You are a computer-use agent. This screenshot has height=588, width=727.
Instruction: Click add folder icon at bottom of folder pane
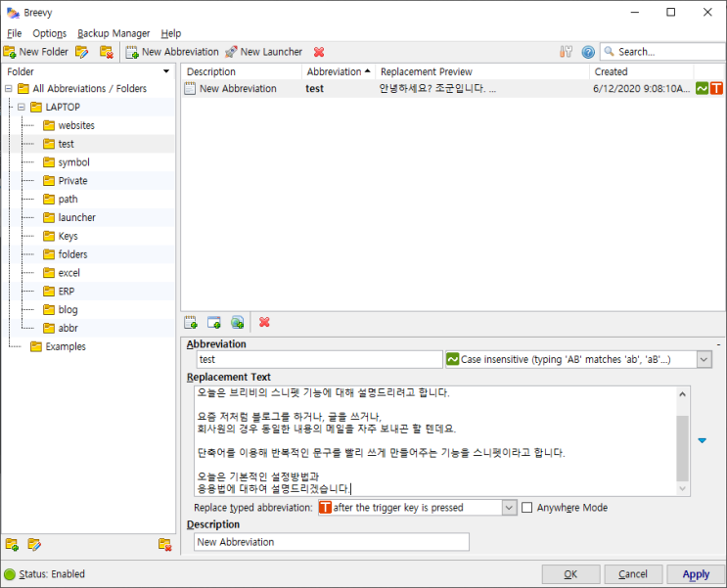coord(12,544)
